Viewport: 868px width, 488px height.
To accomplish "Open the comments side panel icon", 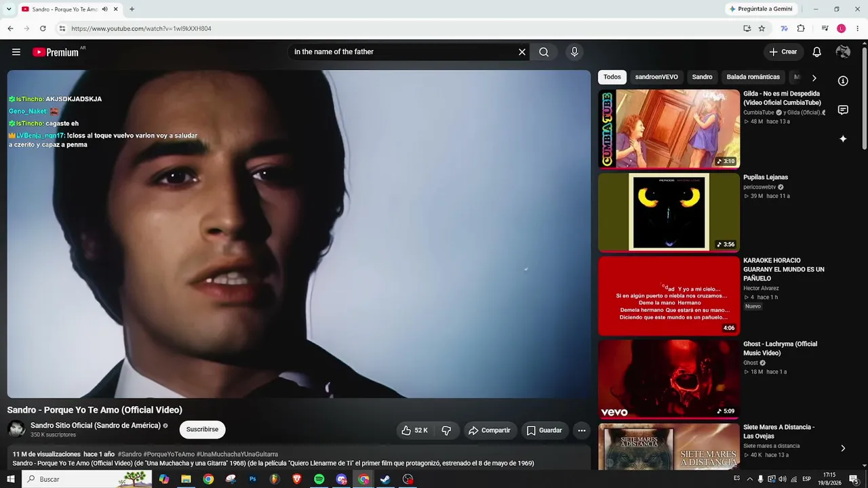I will click(x=843, y=110).
